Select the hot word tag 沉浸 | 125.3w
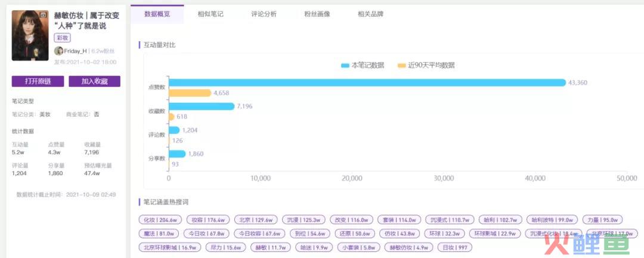 304,219
